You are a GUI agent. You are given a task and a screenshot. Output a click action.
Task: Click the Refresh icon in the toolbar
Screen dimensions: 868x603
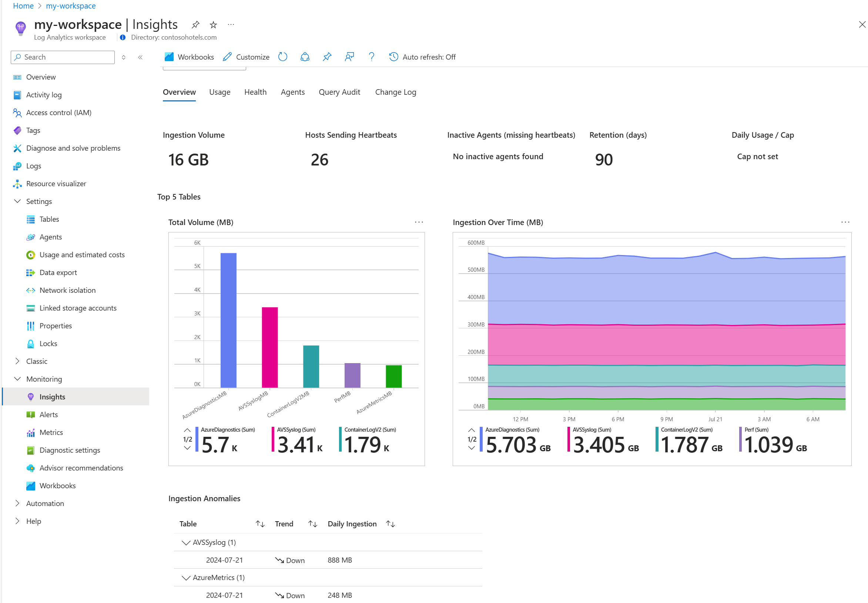pyautogui.click(x=282, y=57)
